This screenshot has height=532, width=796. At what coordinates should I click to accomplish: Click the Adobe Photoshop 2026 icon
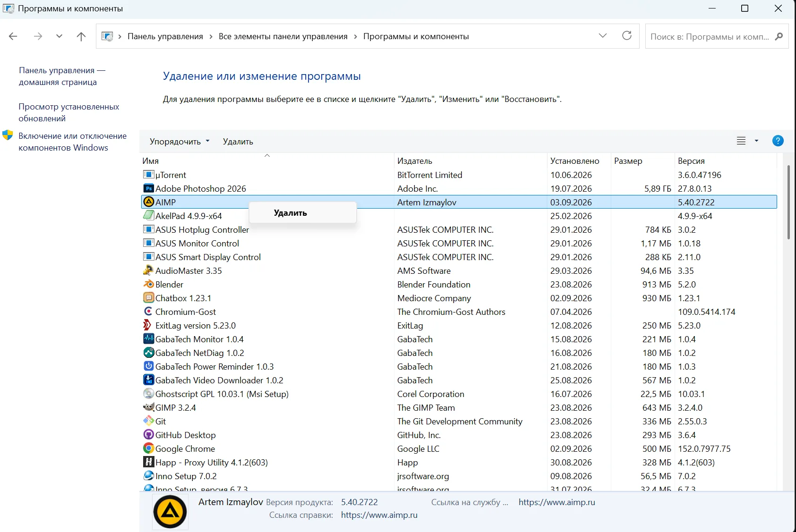point(148,188)
